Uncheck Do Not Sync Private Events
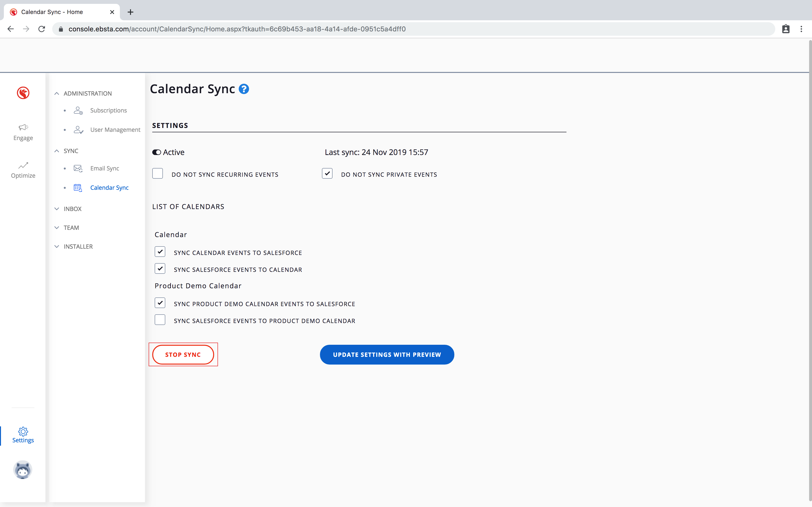The image size is (812, 507). pyautogui.click(x=327, y=174)
